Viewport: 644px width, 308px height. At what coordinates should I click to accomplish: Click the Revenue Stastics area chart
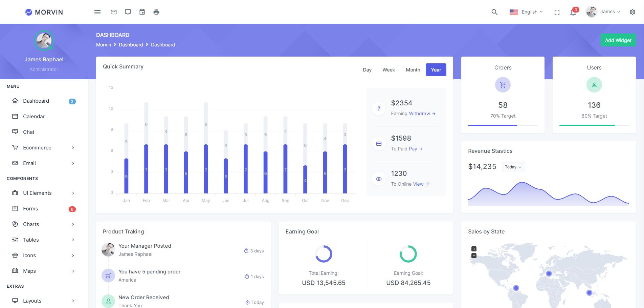(549, 193)
